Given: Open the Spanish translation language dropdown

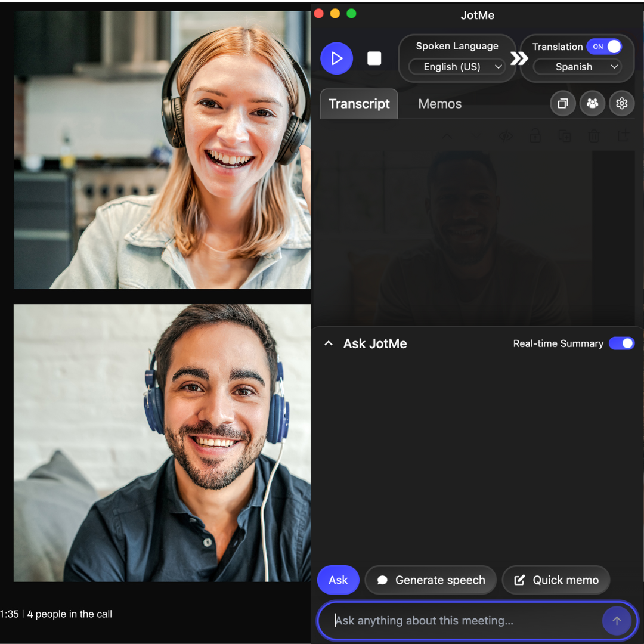Looking at the screenshot, I should (x=577, y=67).
